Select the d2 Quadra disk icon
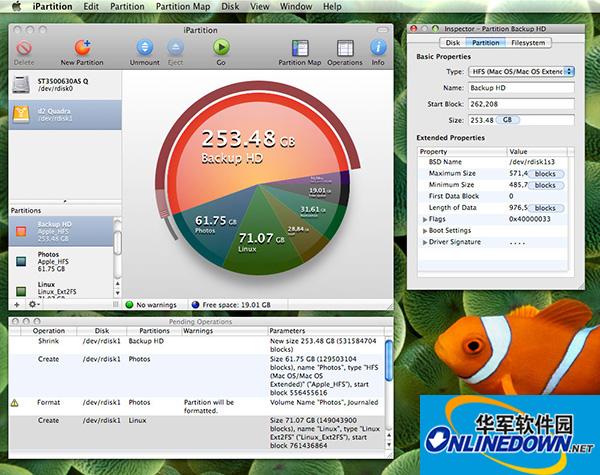Viewport: 600px width, 475px height. click(x=22, y=113)
